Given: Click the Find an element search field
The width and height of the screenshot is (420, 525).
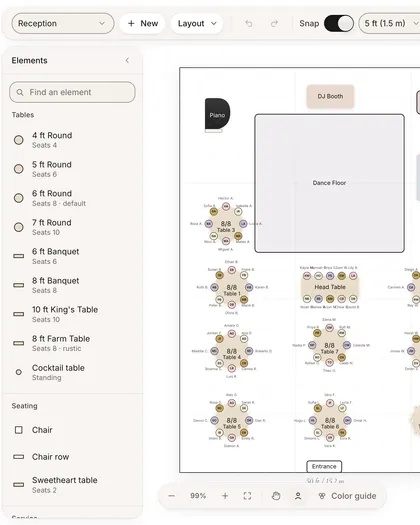Looking at the screenshot, I should (x=72, y=92).
